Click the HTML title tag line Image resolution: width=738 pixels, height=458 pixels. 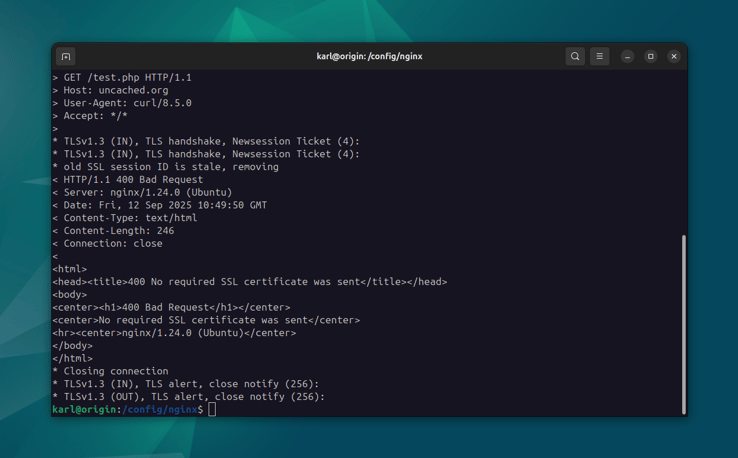point(250,282)
